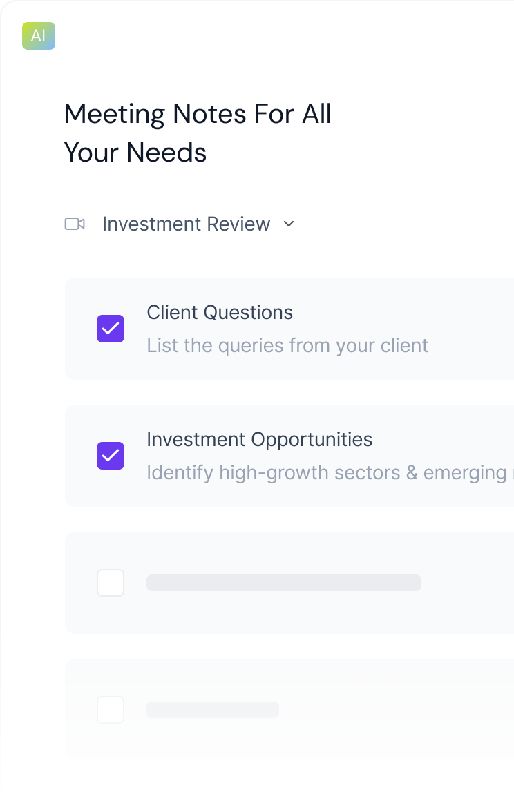Screen dimensions: 514x812
Task: Check the empty checkbox in the third card
Action: tap(111, 583)
